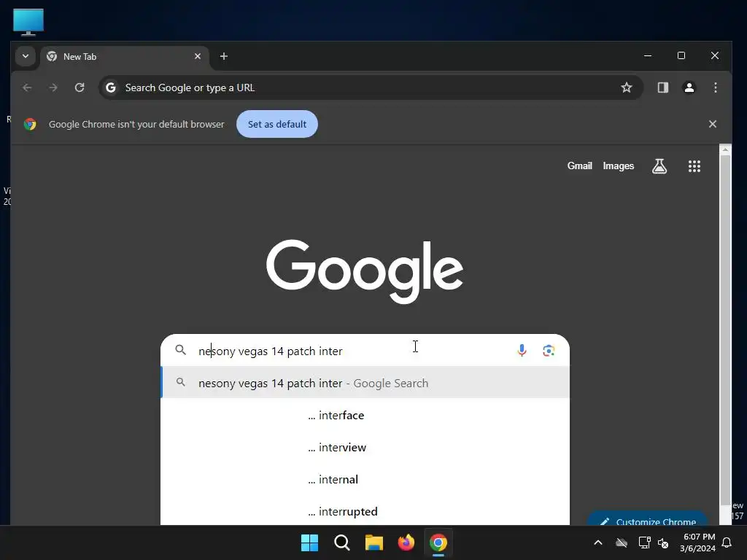This screenshot has height=560, width=747.
Task: Click the Chrome logo in the infobar
Action: tap(30, 124)
